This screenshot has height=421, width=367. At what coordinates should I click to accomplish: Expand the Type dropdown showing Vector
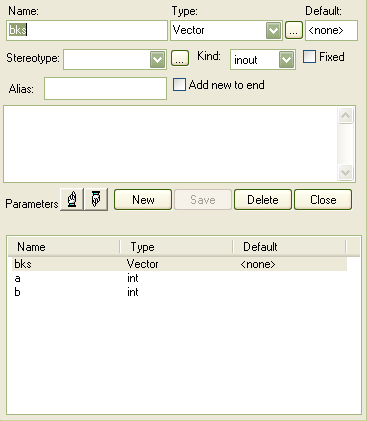click(x=274, y=31)
